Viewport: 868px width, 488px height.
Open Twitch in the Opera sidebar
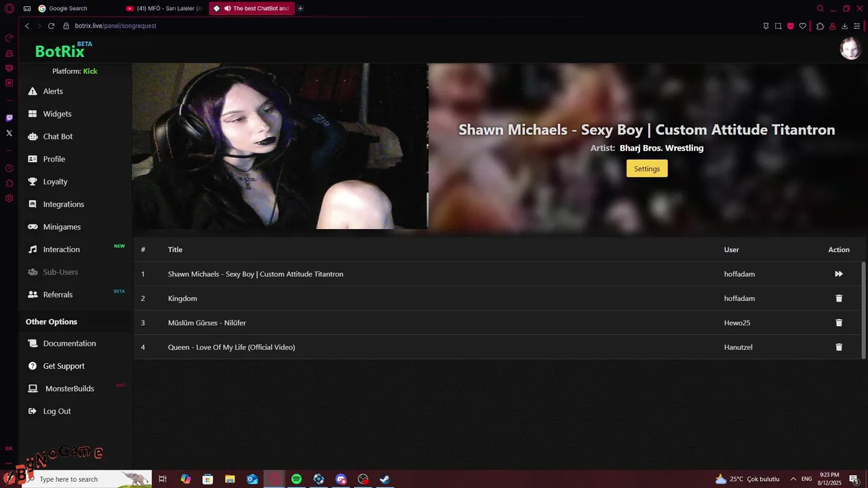[9, 118]
